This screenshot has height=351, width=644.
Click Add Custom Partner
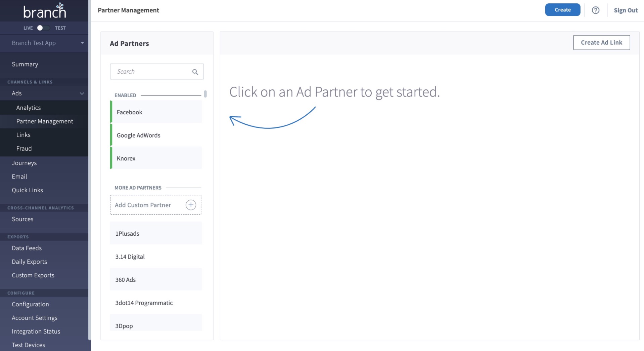(155, 205)
